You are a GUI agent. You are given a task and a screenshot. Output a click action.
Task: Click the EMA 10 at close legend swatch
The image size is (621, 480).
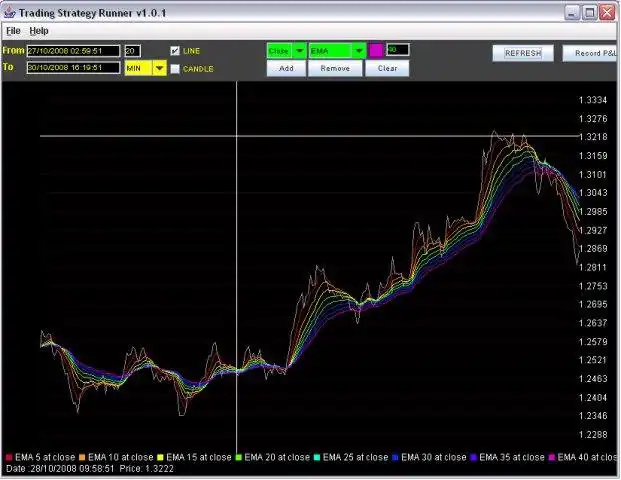click(82, 457)
